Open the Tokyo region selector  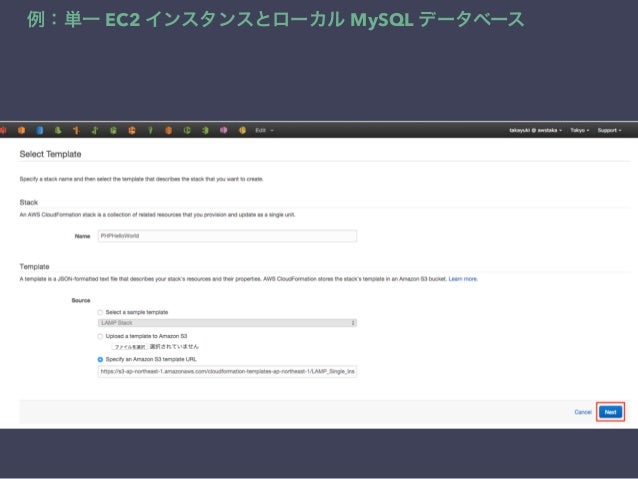(579, 130)
